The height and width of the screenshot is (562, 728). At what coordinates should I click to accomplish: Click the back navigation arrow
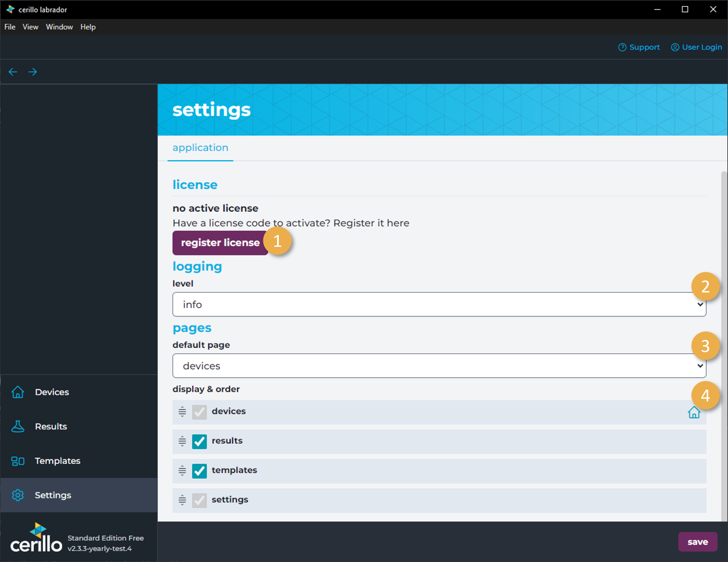click(13, 72)
